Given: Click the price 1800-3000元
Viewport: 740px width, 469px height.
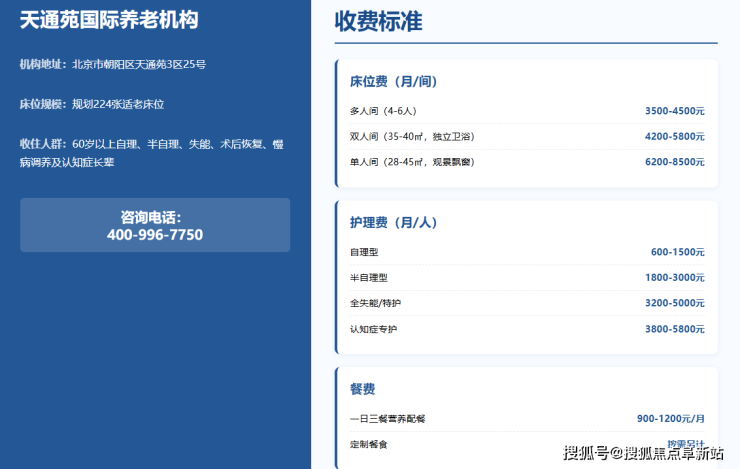Looking at the screenshot, I should point(675,278).
